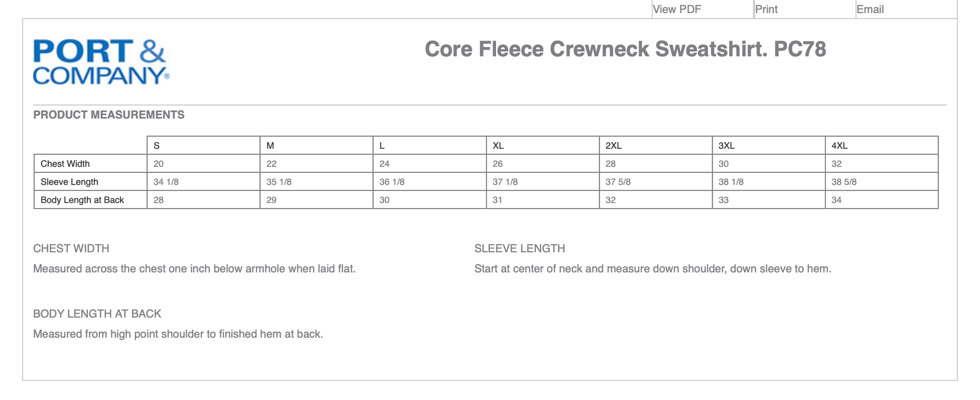The image size is (980, 400).
Task: Open the View PDF link
Action: coord(676,9)
